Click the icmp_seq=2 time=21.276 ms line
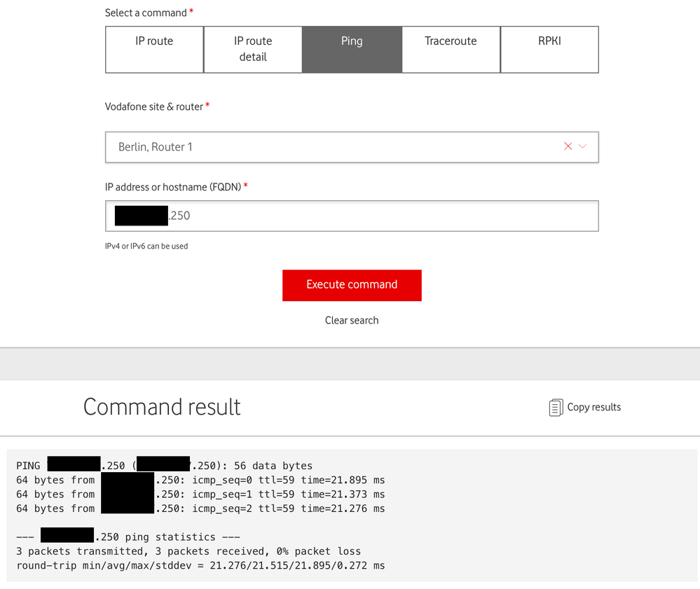This screenshot has width=700, height=589. pos(200,508)
